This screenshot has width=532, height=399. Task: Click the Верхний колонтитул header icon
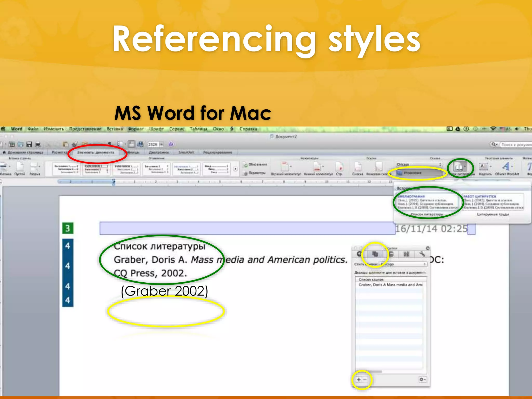[x=284, y=166]
